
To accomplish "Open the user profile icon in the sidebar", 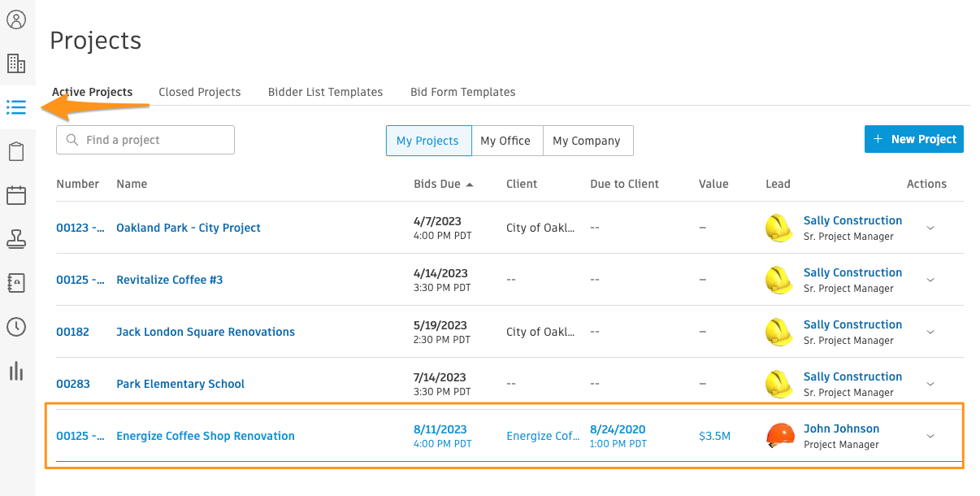I will pos(17,20).
